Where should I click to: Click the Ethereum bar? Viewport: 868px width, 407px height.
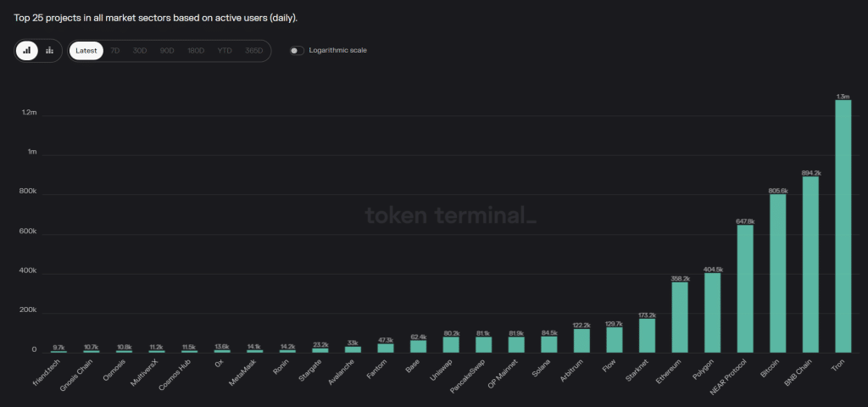click(x=680, y=317)
